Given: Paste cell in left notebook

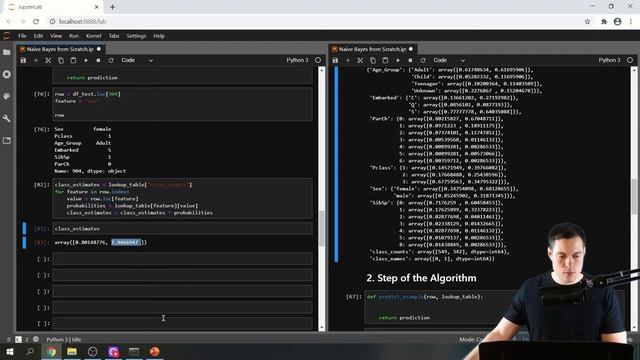Looking at the screenshot, I should tap(73, 60).
